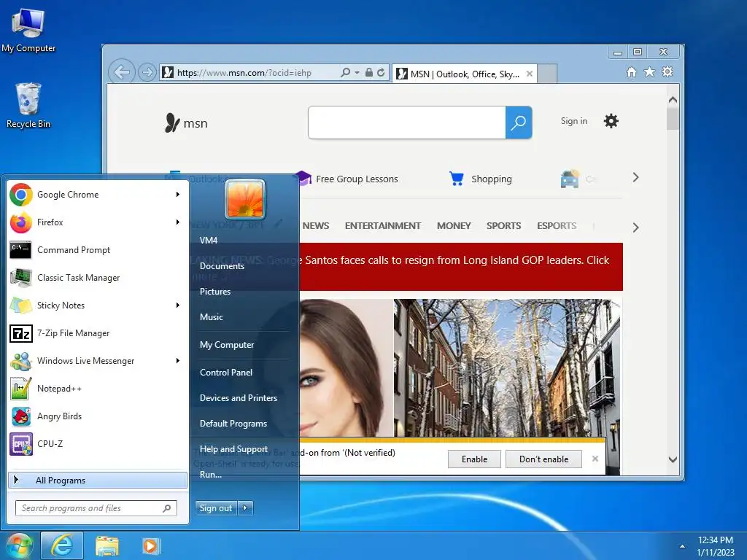Open the Run... dialog entry
This screenshot has height=560, width=747.
tap(211, 474)
